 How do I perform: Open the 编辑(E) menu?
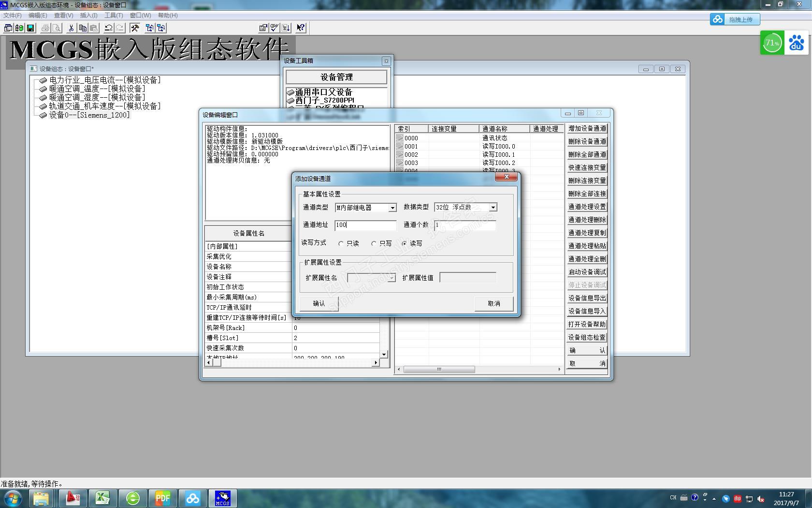pyautogui.click(x=38, y=15)
